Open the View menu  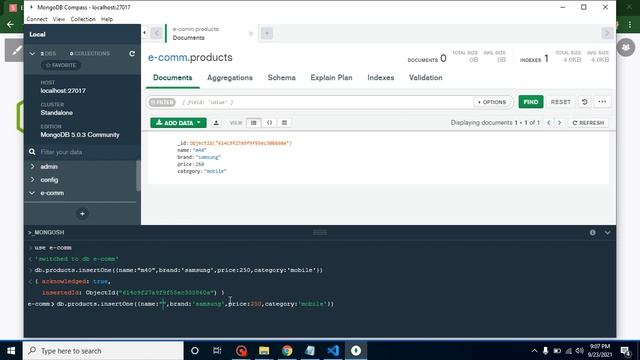pyautogui.click(x=58, y=19)
